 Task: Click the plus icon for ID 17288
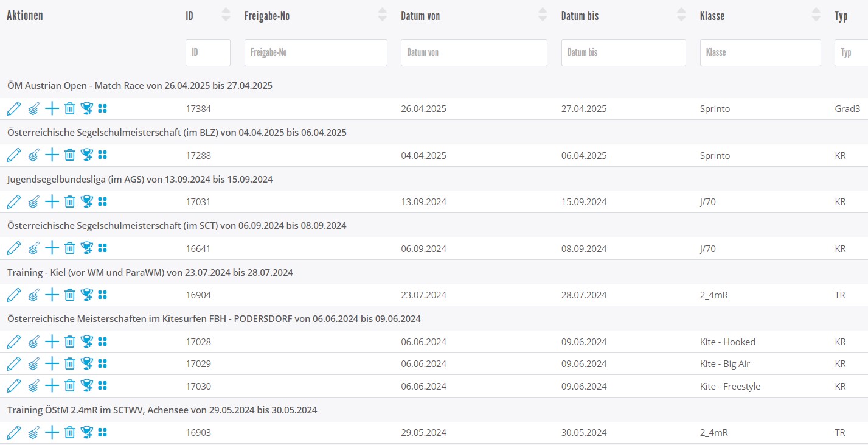[x=52, y=155]
